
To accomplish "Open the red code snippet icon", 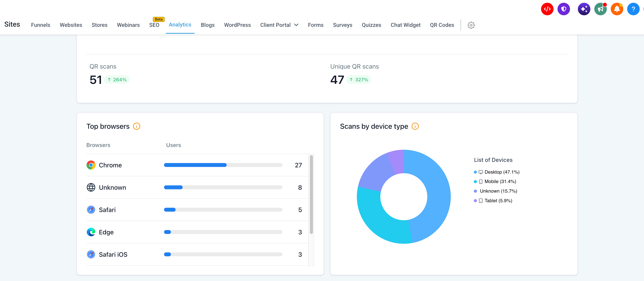I will [x=547, y=9].
